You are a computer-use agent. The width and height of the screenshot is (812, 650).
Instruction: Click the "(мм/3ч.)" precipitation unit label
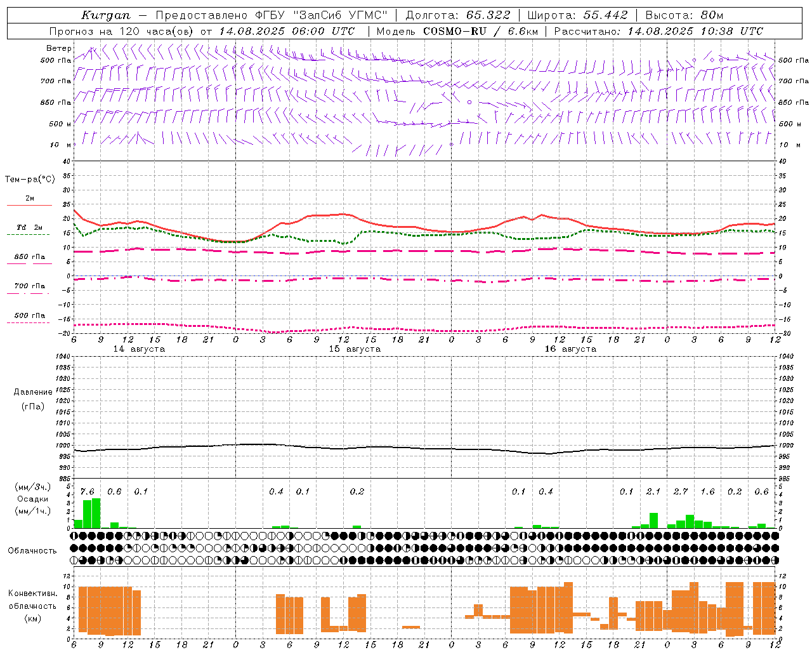coord(33,487)
